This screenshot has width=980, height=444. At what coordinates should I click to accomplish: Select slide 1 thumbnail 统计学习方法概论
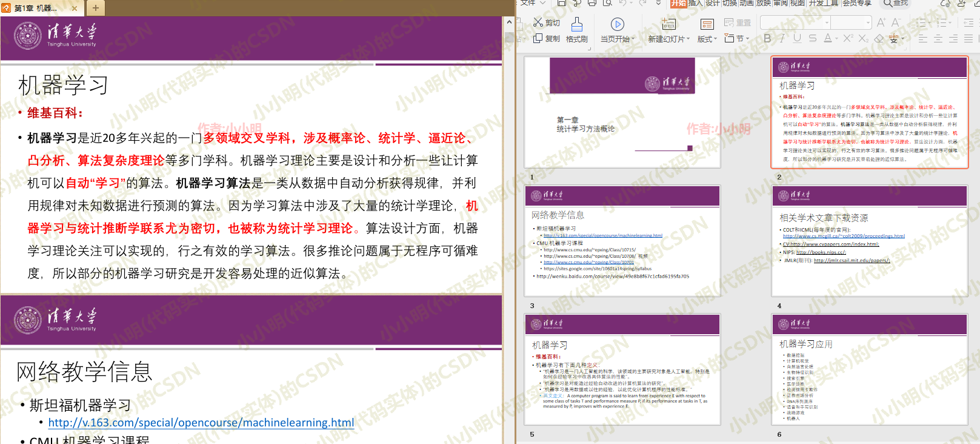coord(622,112)
